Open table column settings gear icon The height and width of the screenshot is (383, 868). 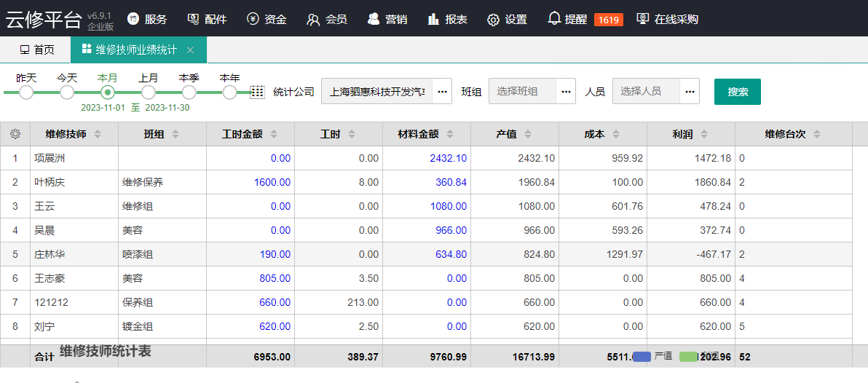15,134
